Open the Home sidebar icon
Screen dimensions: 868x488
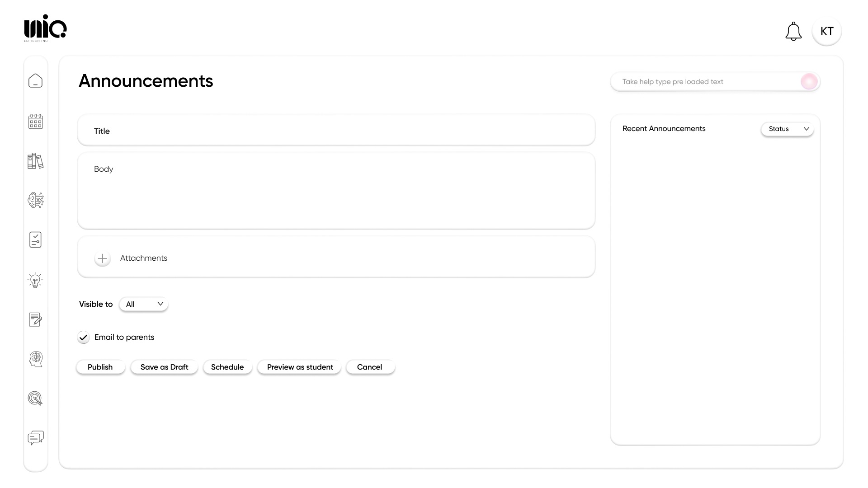[35, 80]
